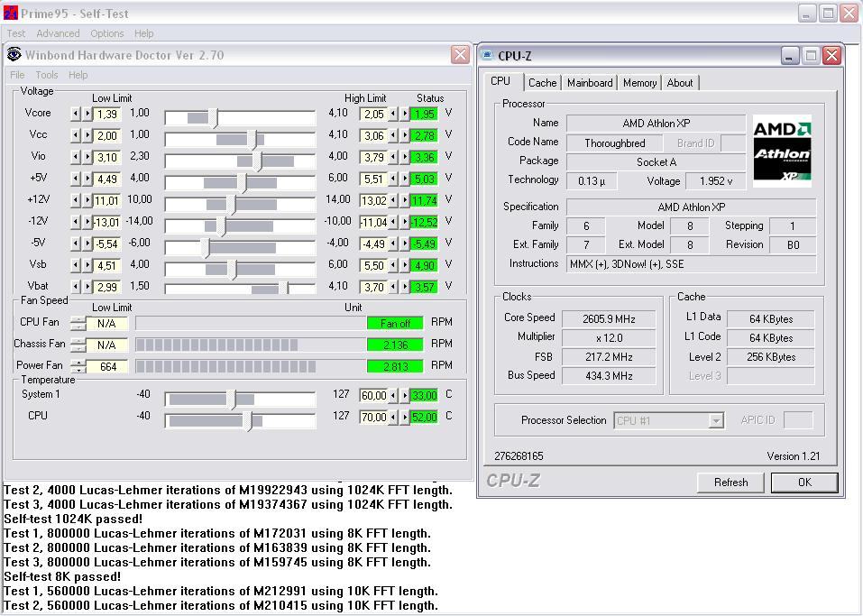Screen dimensions: 863x616
Task: Select the CPU tab in CPU-Z
Action: (500, 81)
